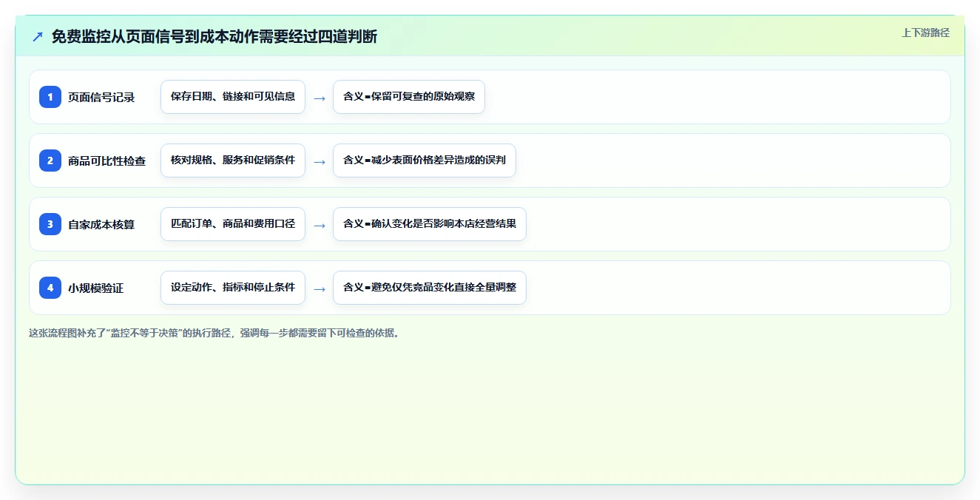Click the arrow in the 自家成本核算 row

(x=319, y=225)
